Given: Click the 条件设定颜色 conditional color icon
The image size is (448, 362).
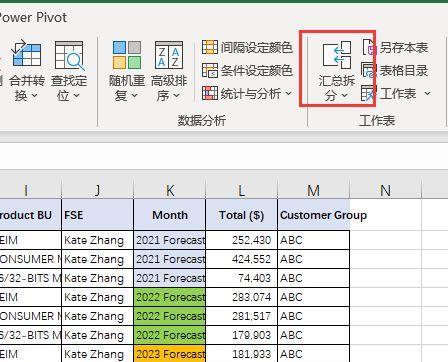Looking at the screenshot, I should coord(210,70).
